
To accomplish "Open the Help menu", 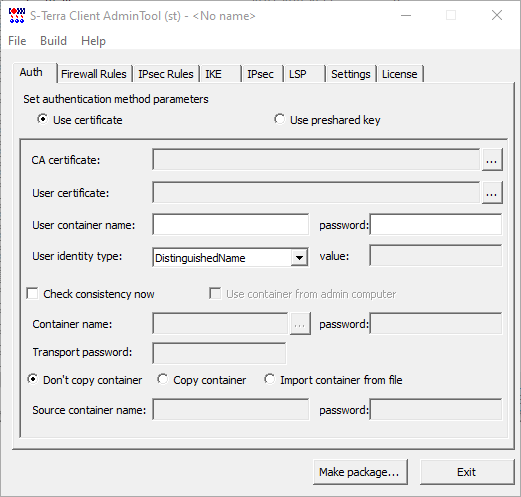I will [93, 41].
